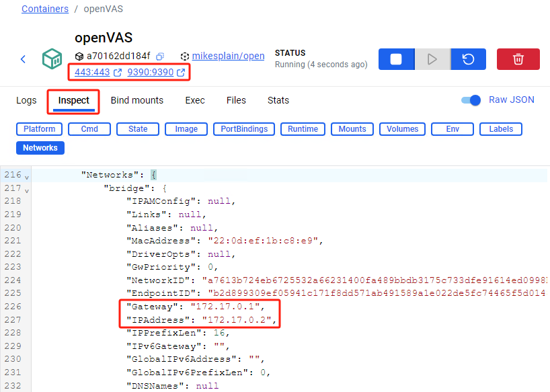Click the IPAddress value 172.17.0.2
Viewport: 550px width, 392px height.
point(237,320)
